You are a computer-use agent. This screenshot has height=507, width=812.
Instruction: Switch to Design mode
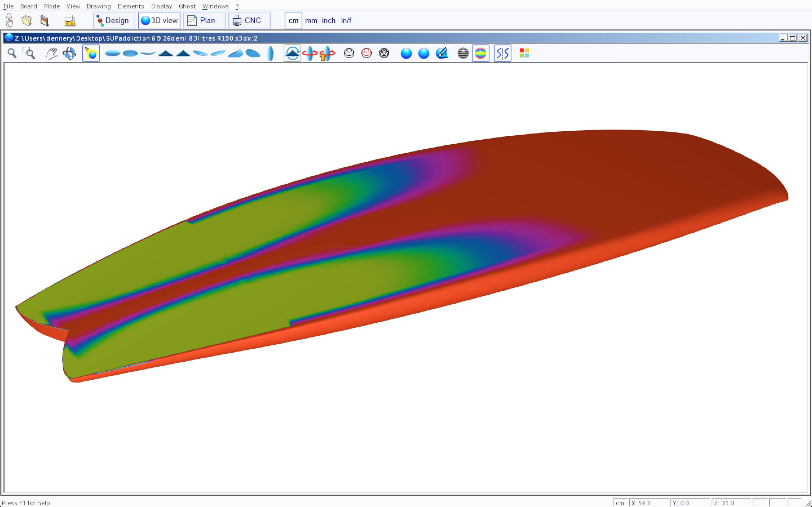pyautogui.click(x=114, y=21)
